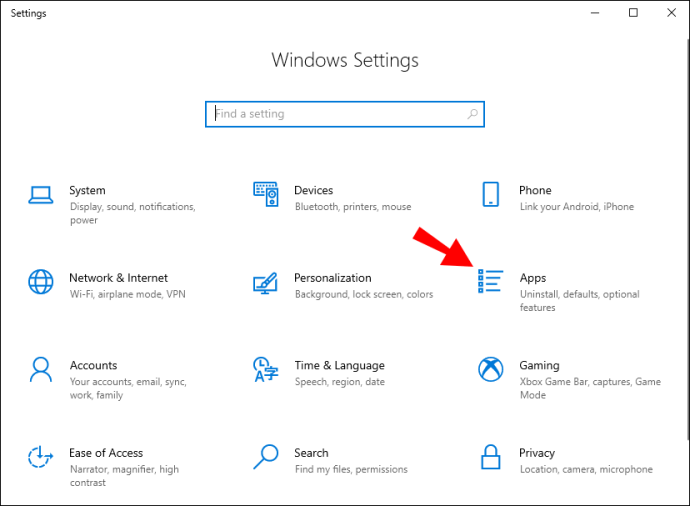
Task: Maximize the Settings window
Action: click(633, 13)
